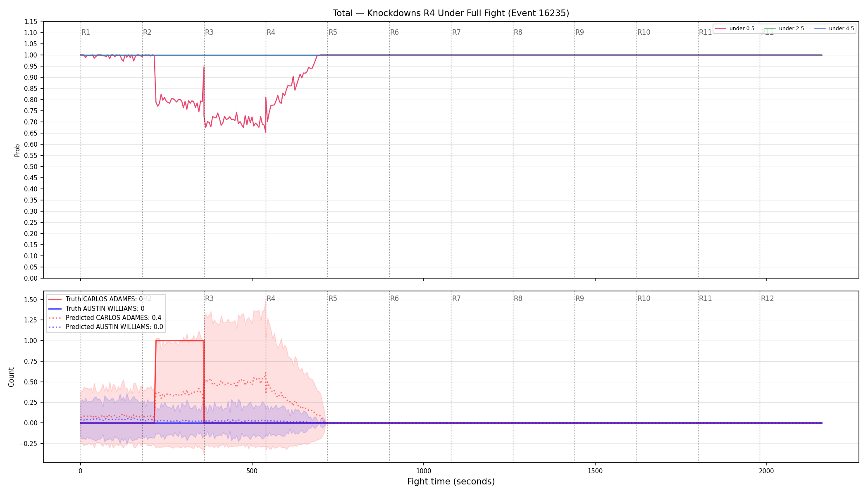Select the R4 round marker in bottom plot
This screenshot has height=496, width=868.
click(271, 298)
